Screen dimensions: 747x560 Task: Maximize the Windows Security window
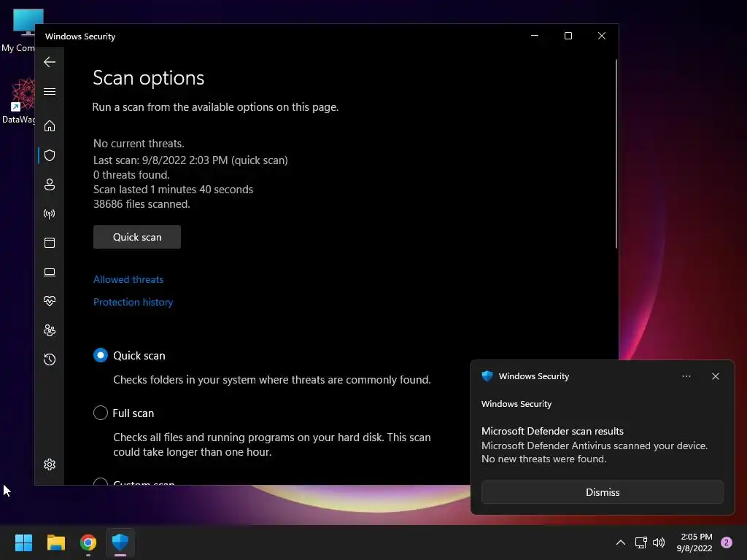tap(568, 36)
